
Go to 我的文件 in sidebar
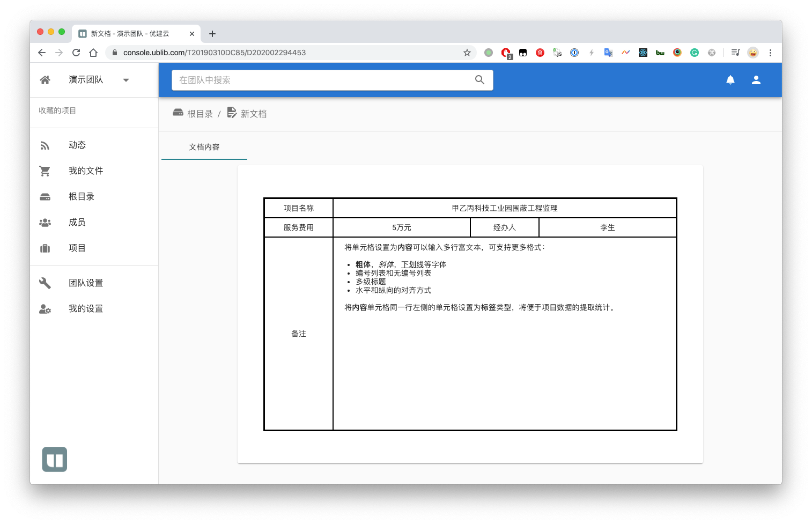[x=86, y=171]
